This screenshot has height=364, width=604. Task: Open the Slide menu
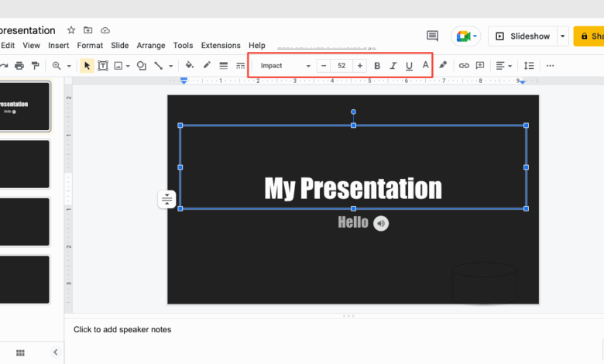pyautogui.click(x=120, y=46)
